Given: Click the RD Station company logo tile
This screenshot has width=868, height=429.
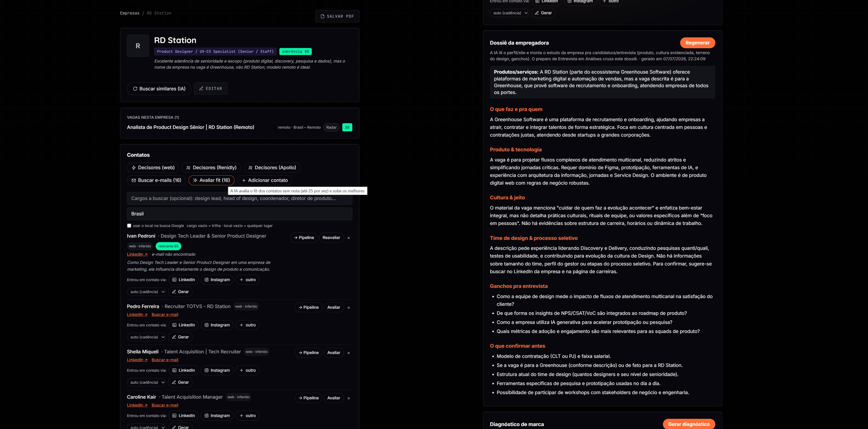Looking at the screenshot, I should coord(138,46).
